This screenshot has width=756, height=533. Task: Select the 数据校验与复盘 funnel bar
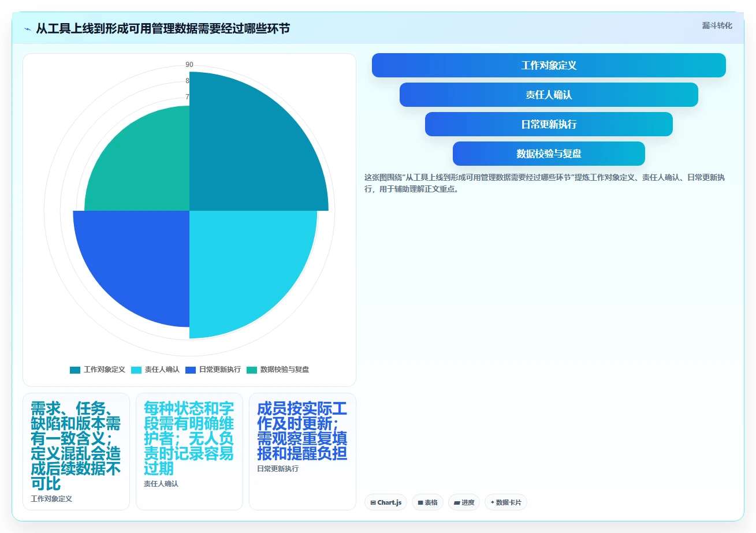click(549, 154)
